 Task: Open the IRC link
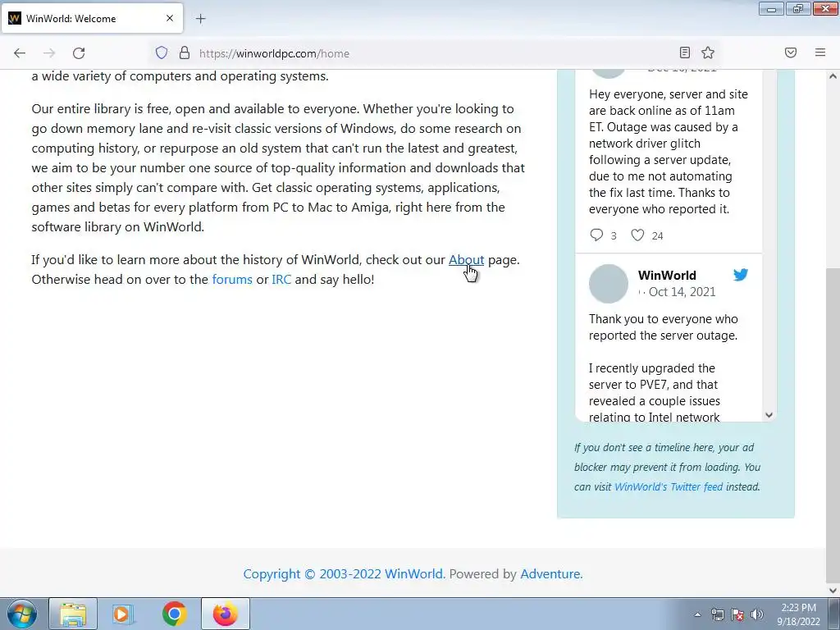[281, 280]
